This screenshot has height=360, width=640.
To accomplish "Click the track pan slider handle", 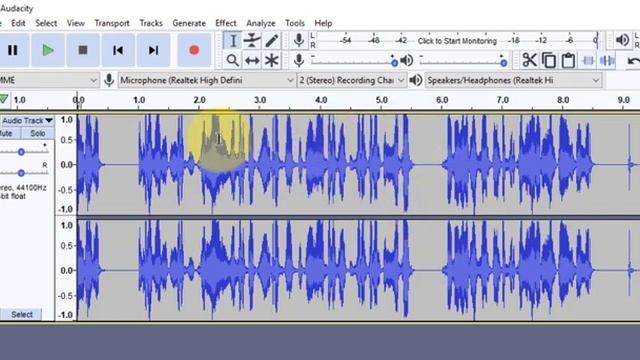I will coord(21,173).
